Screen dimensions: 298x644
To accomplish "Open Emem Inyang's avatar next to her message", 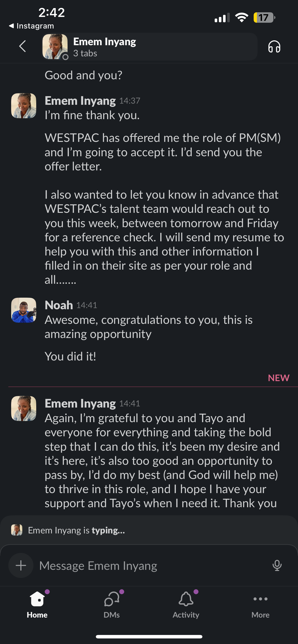I will point(23,105).
